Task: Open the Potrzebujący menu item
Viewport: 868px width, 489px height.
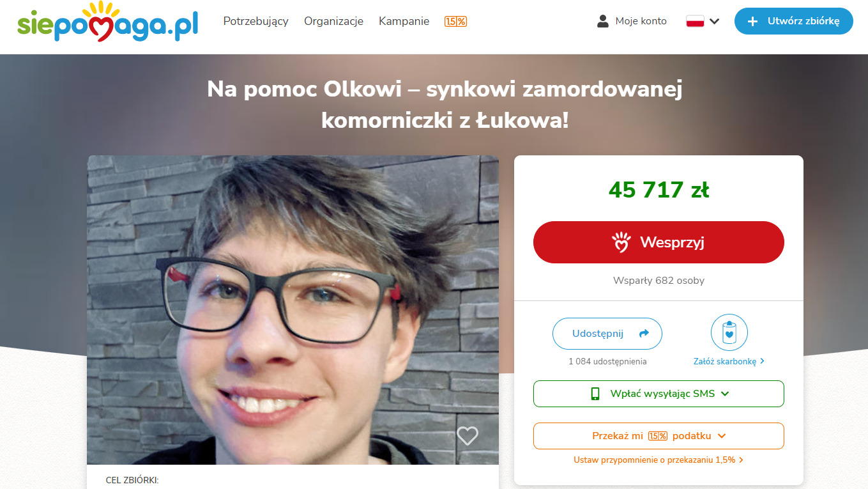Action: (255, 21)
